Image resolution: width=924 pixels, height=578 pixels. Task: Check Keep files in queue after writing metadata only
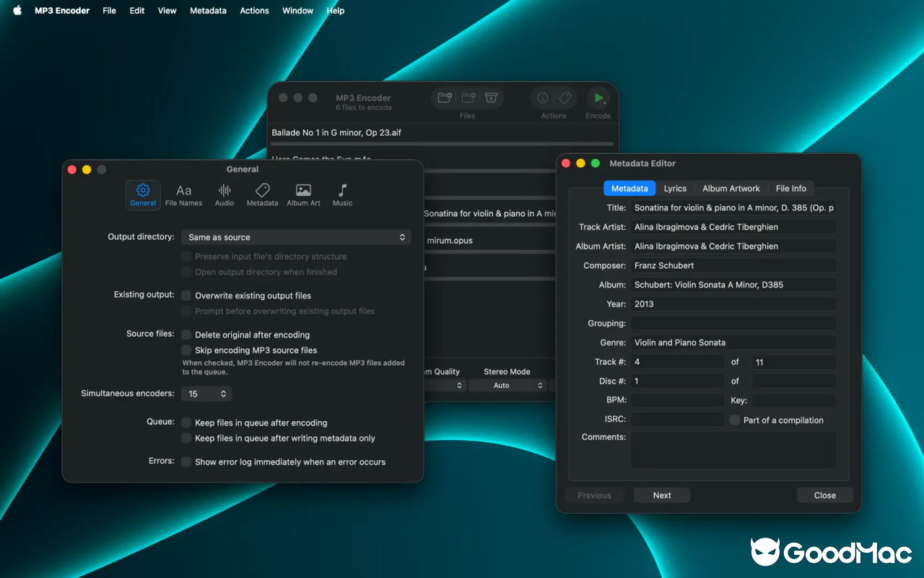187,438
